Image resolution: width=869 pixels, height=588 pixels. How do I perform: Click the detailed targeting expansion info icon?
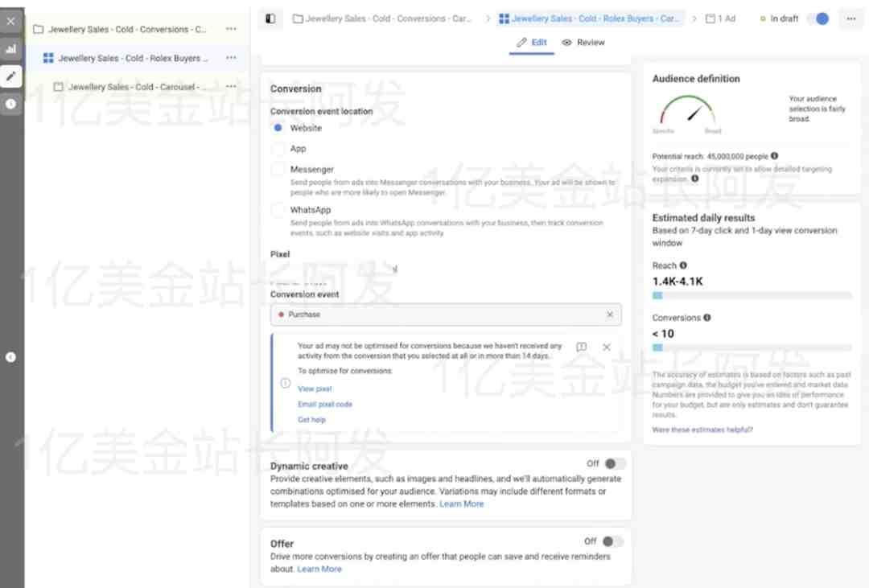coord(694,179)
